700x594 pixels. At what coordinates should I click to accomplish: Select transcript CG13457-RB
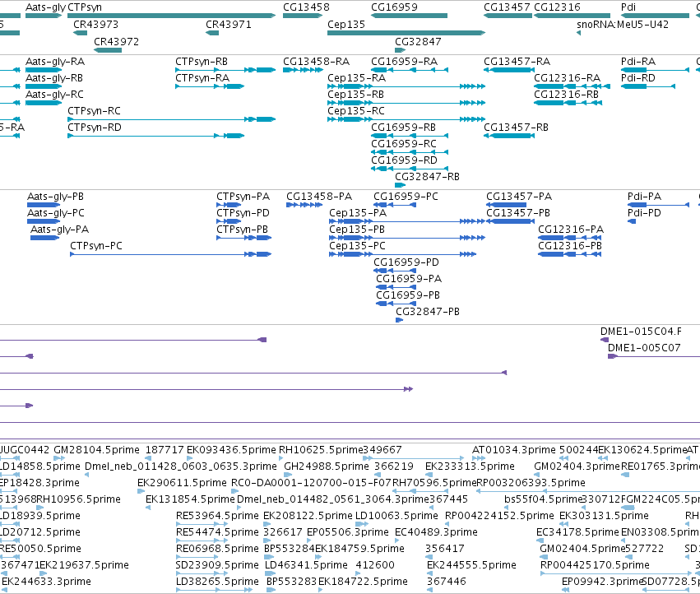516,128
